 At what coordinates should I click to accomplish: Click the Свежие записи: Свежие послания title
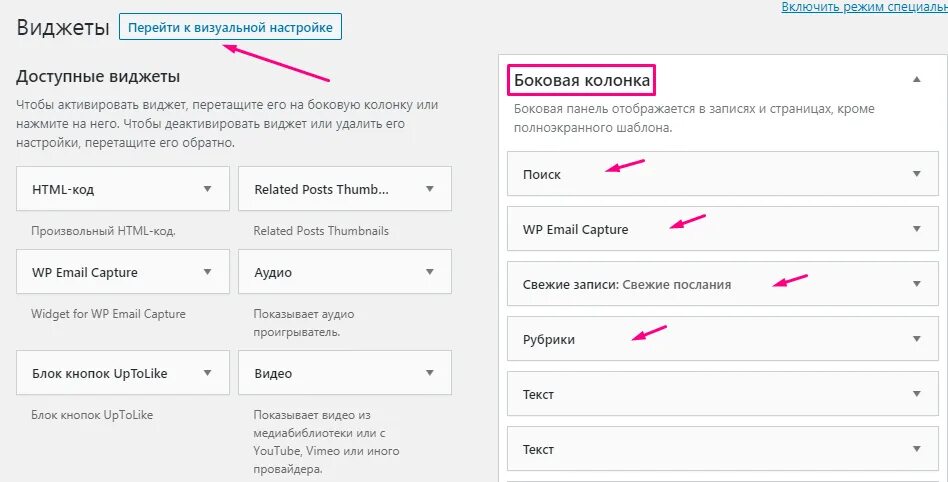[626, 284]
